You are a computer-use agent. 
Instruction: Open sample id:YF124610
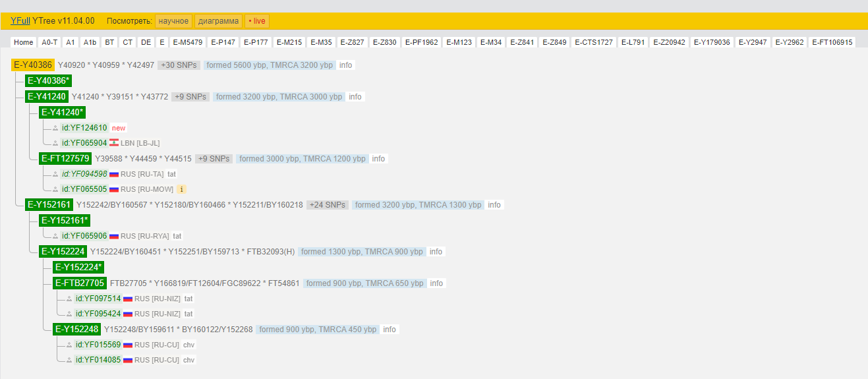click(84, 128)
